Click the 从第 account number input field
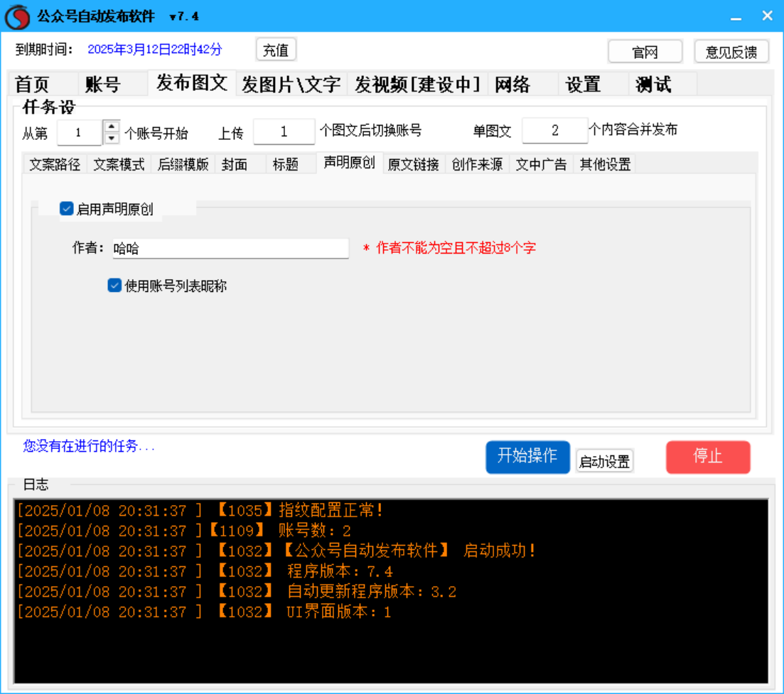 coord(80,133)
